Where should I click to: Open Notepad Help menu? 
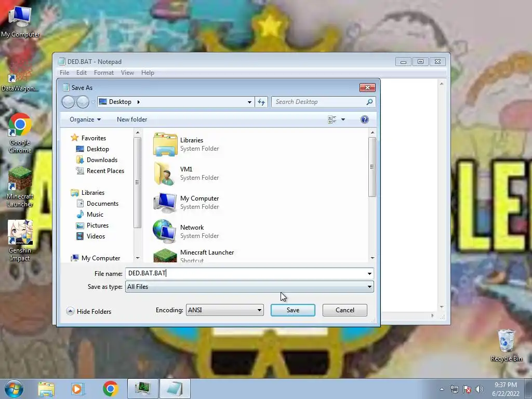[148, 73]
